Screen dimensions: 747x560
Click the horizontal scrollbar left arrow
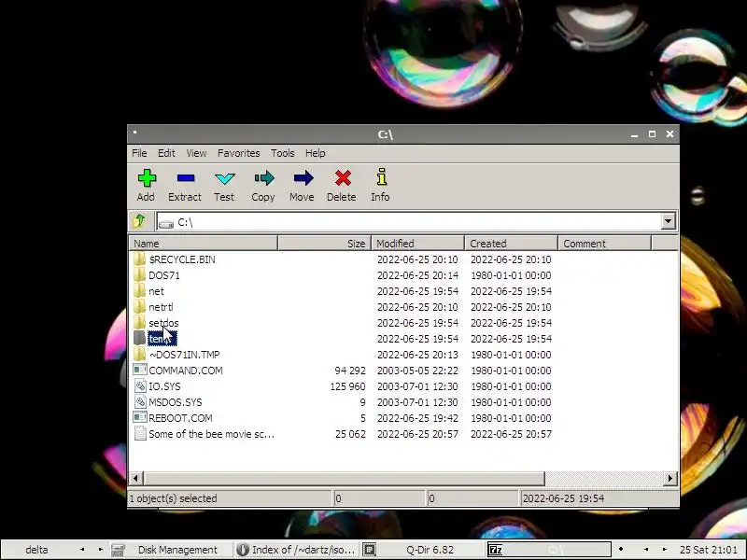coord(135,478)
